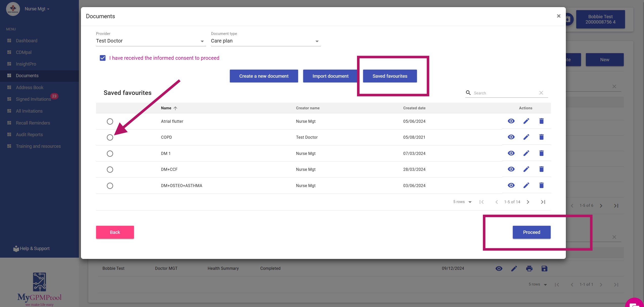
Task: View the DM 1 favourite
Action: [x=511, y=153]
